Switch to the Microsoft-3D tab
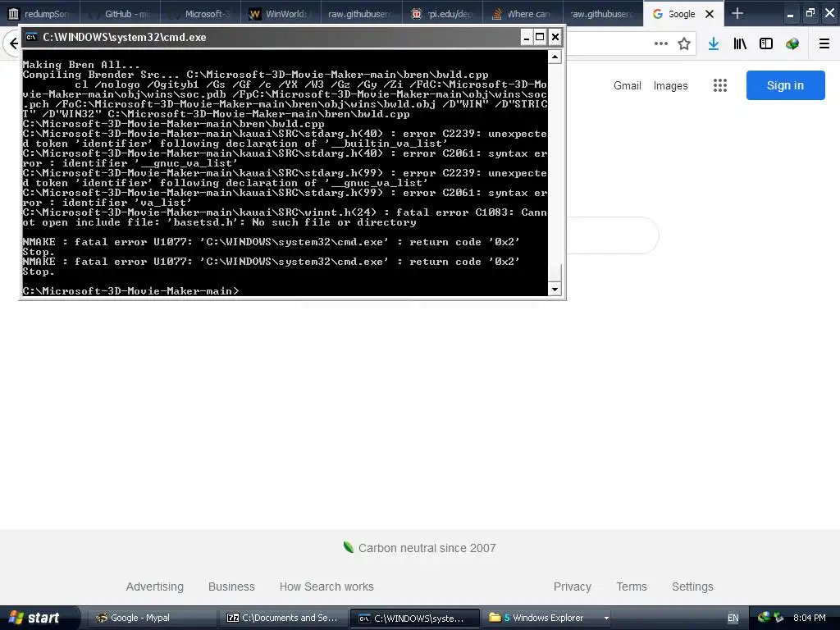 pyautogui.click(x=200, y=14)
